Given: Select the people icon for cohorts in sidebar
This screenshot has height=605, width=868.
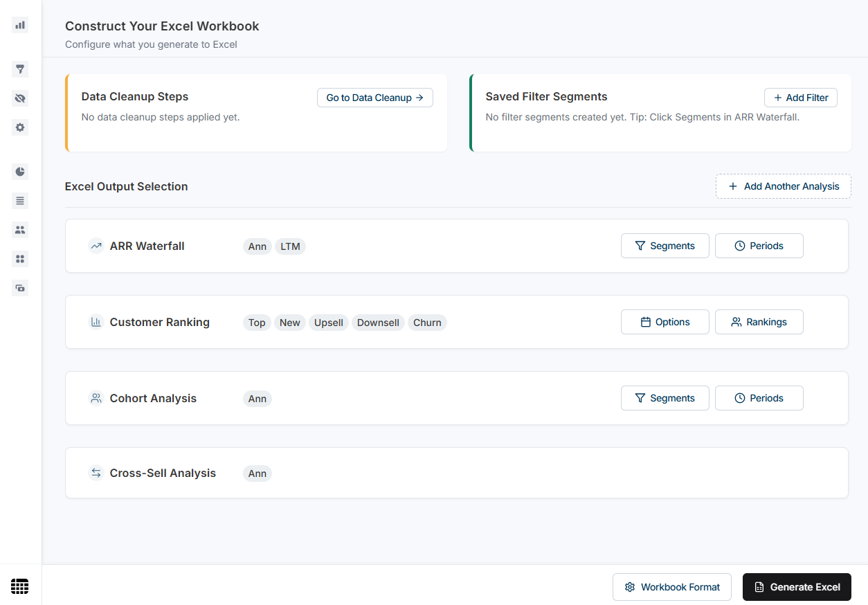Looking at the screenshot, I should 19,230.
